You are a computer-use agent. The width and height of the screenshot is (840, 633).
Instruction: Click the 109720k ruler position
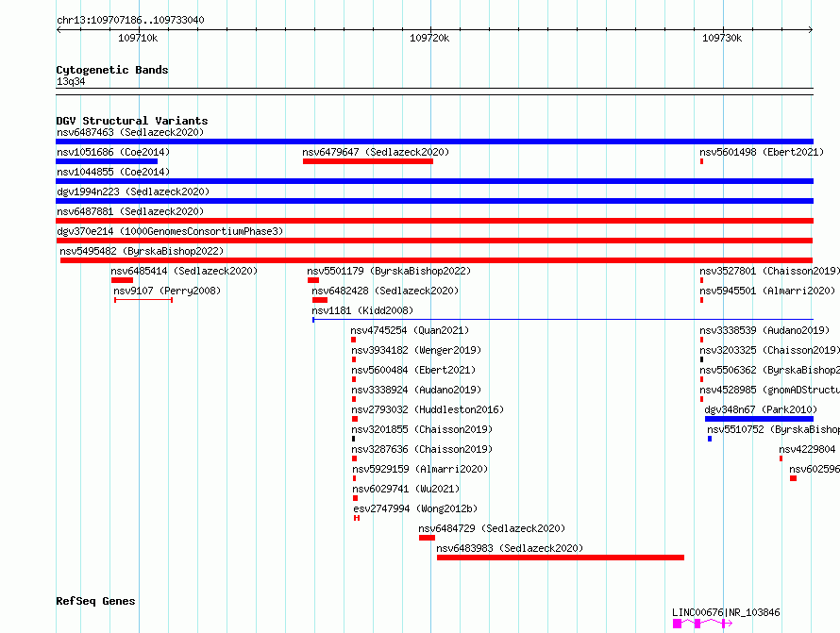coord(429,38)
